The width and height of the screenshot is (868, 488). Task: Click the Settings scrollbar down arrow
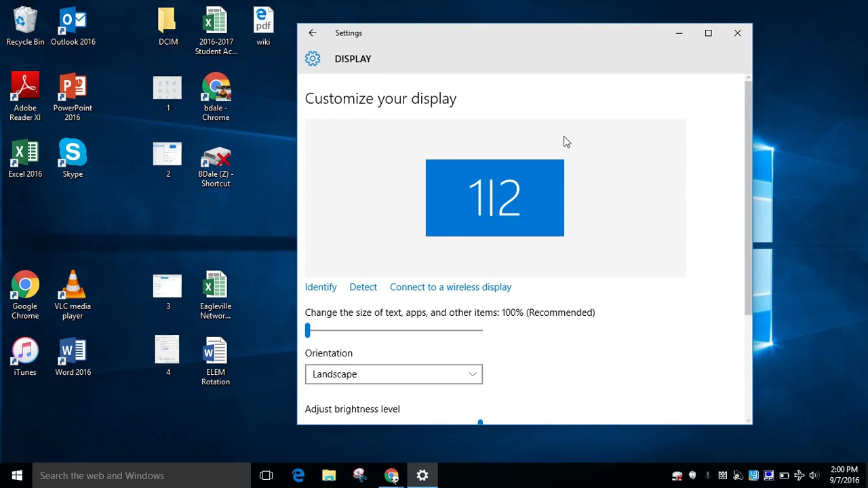[x=748, y=420]
